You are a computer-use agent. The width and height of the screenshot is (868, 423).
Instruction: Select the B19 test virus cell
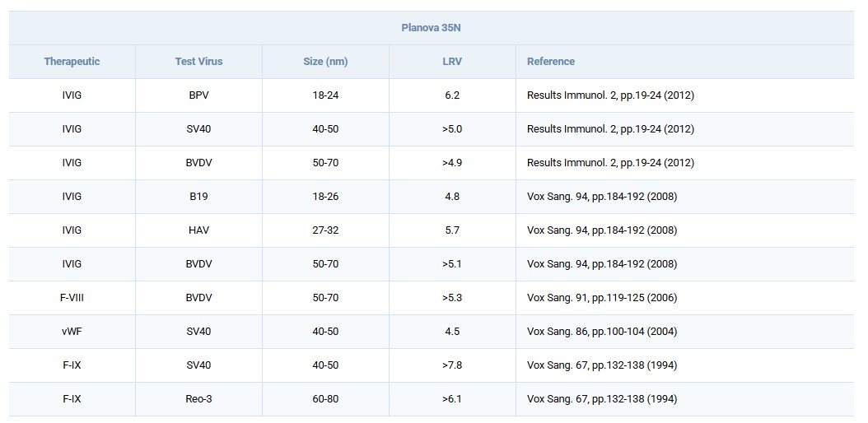(x=198, y=197)
